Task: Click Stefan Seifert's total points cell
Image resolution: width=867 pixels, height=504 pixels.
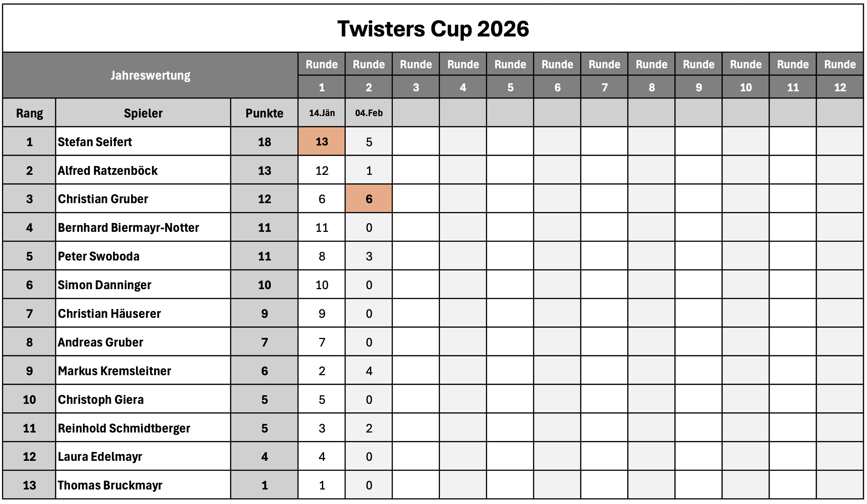Action: [264, 142]
